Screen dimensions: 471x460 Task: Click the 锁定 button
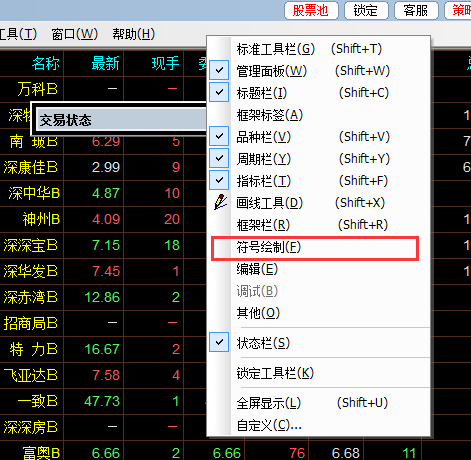(x=366, y=11)
